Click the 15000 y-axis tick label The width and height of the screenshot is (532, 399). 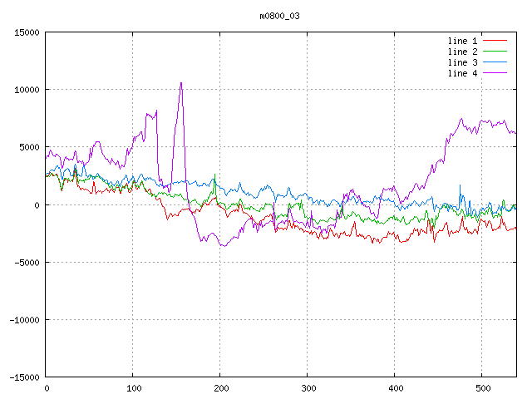pyautogui.click(x=27, y=32)
